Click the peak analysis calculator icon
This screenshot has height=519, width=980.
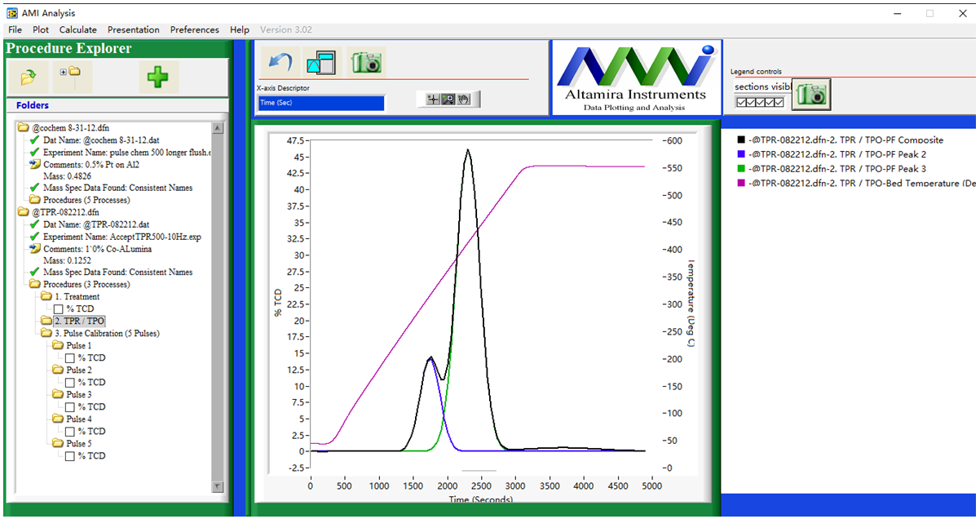coord(320,63)
